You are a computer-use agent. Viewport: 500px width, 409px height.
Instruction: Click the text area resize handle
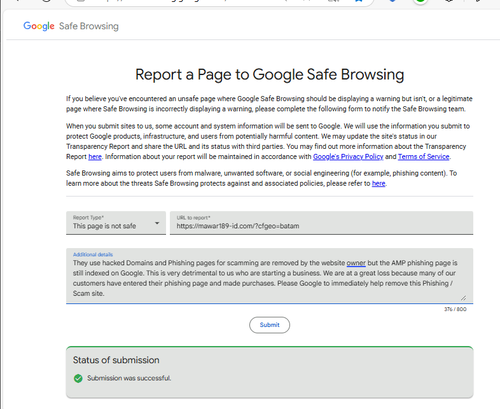[463, 298]
